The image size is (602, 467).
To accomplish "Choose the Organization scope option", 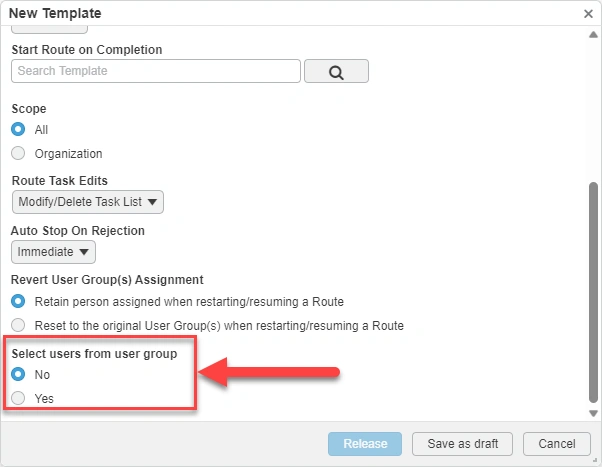I will (18, 154).
